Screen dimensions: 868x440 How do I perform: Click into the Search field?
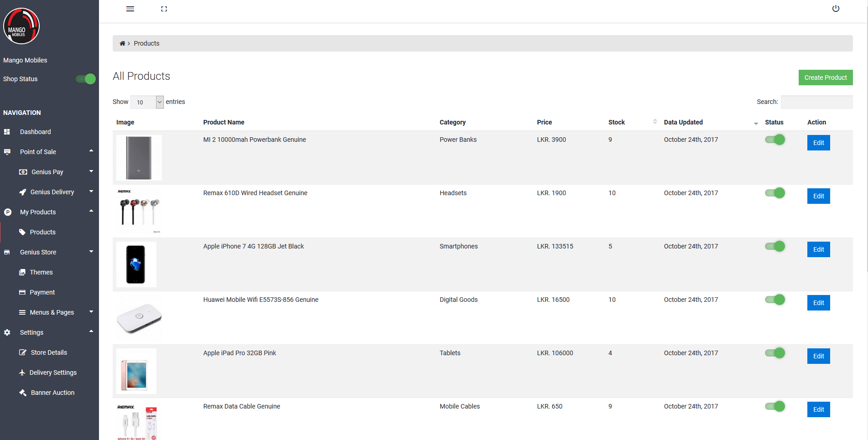tap(816, 102)
